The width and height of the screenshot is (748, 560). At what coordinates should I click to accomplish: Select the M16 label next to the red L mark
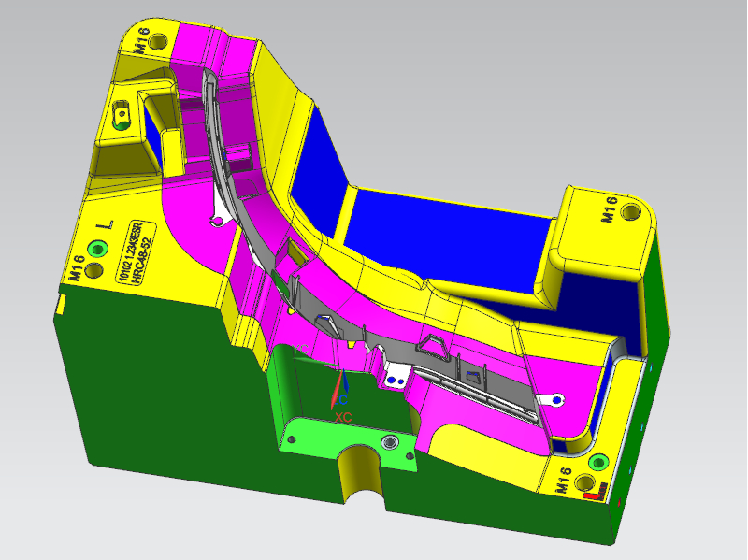click(x=563, y=480)
